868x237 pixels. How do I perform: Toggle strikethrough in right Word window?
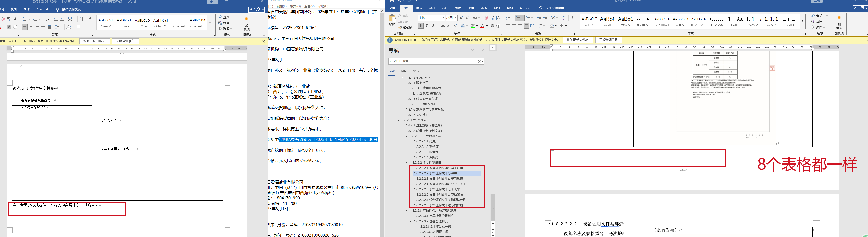443,26
